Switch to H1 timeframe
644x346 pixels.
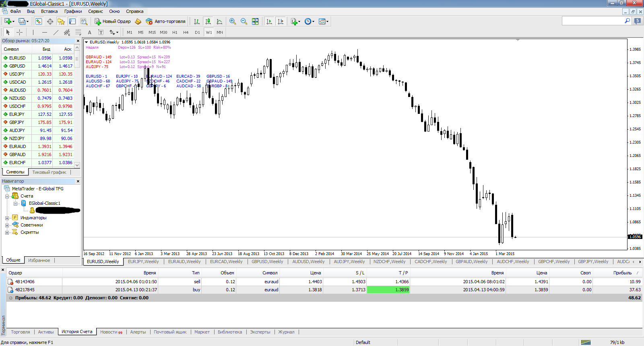175,32
